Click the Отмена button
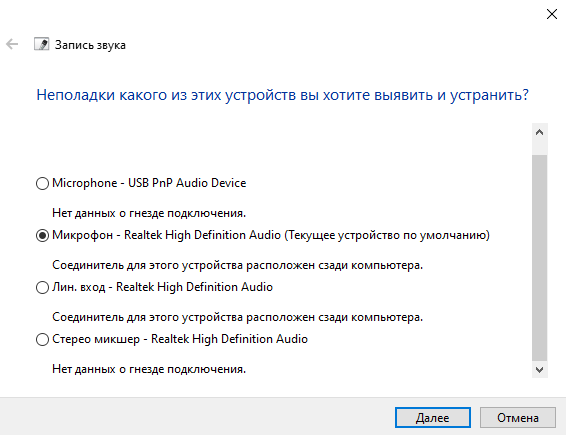566x435 pixels. click(x=518, y=418)
